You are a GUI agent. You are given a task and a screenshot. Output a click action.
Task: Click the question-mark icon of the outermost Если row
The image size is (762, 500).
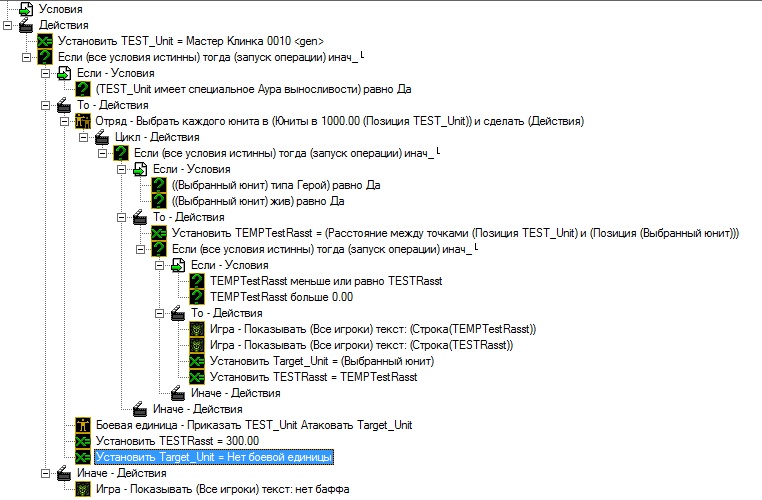pyautogui.click(x=45, y=57)
